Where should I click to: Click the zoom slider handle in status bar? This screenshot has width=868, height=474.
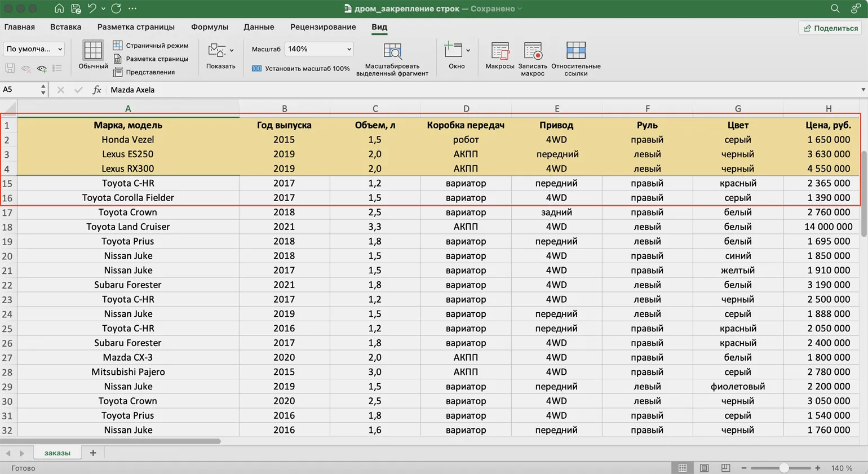click(783, 468)
